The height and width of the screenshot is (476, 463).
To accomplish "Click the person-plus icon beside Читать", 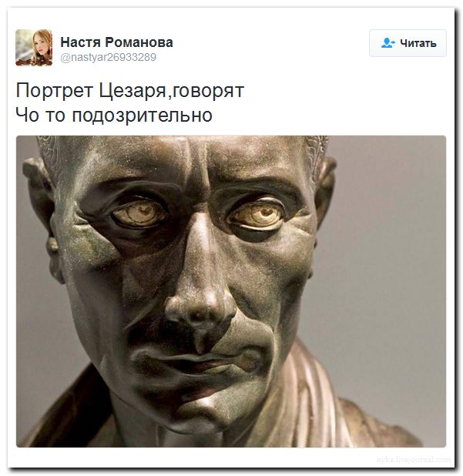I will tap(388, 43).
